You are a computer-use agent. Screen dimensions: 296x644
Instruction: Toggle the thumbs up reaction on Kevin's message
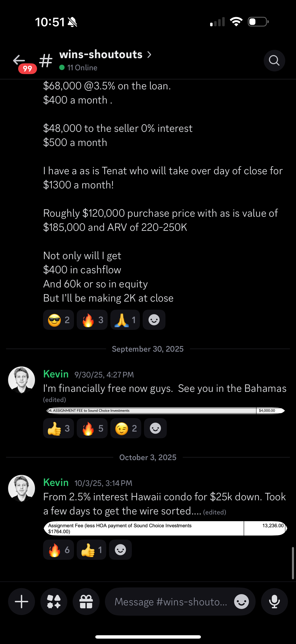coord(58,428)
